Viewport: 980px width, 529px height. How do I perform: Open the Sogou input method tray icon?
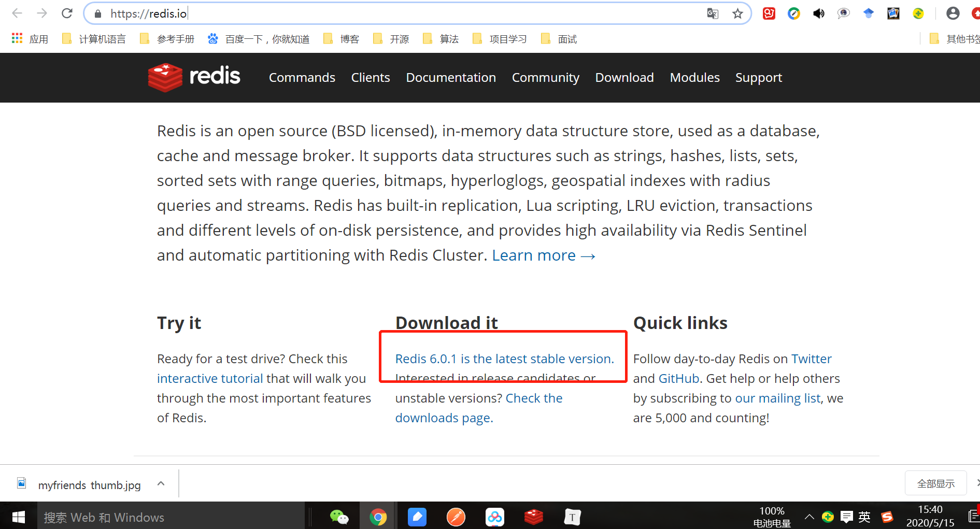[887, 517]
